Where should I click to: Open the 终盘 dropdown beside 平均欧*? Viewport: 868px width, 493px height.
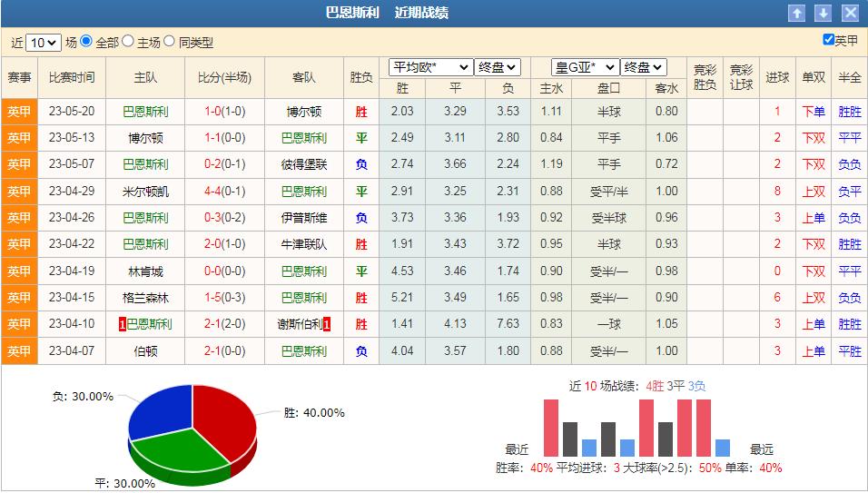point(498,67)
